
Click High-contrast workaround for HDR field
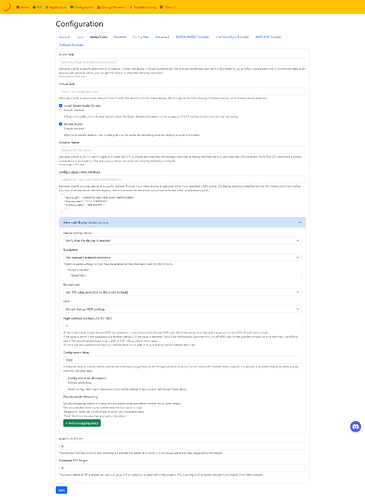182,326
